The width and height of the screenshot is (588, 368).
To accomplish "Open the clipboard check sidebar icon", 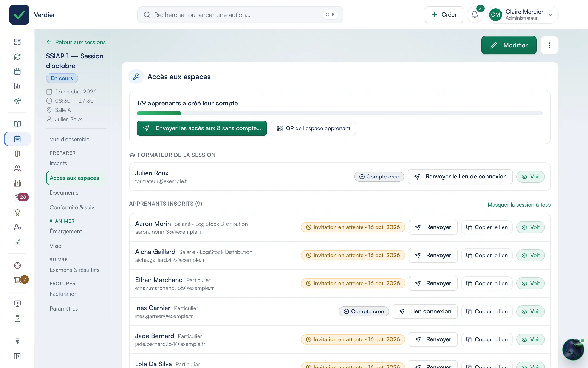I will coord(17,318).
